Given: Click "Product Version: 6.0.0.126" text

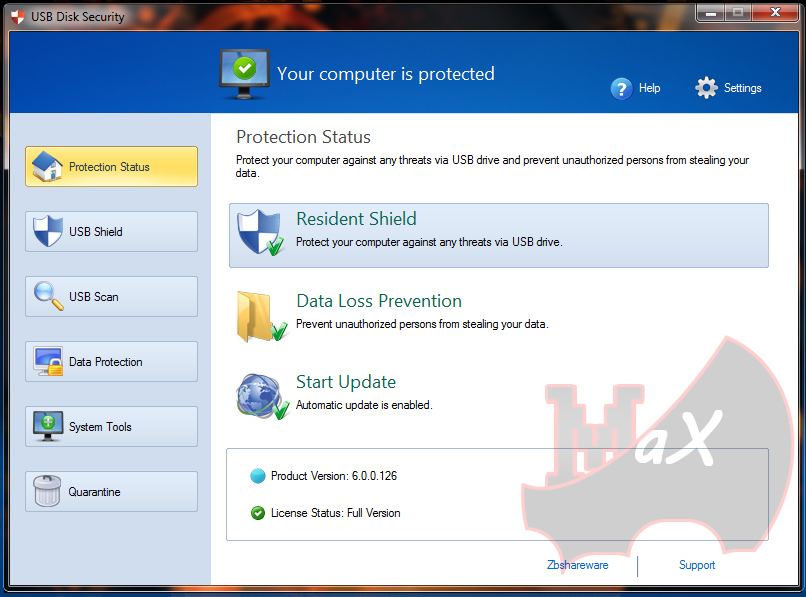Looking at the screenshot, I should [334, 476].
